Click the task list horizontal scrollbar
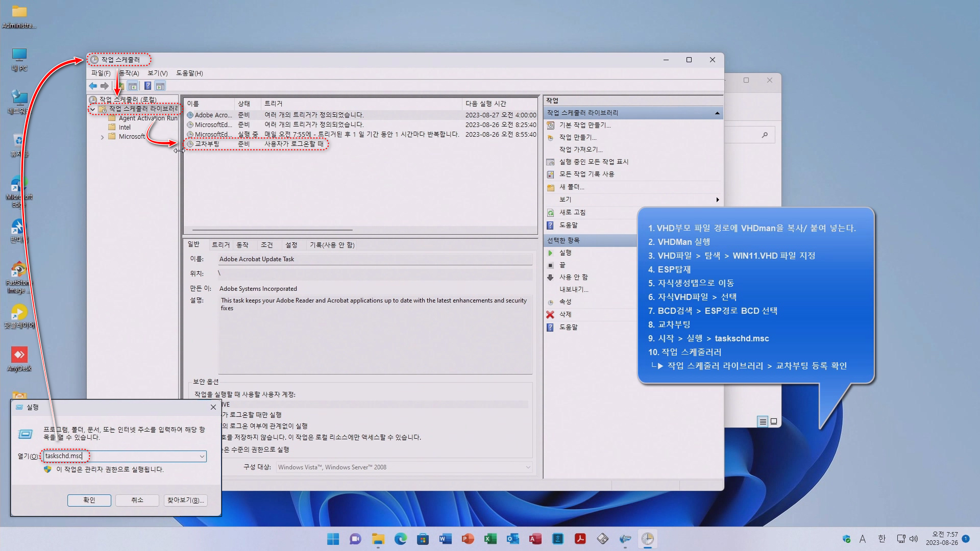This screenshot has width=980, height=551. point(272,230)
